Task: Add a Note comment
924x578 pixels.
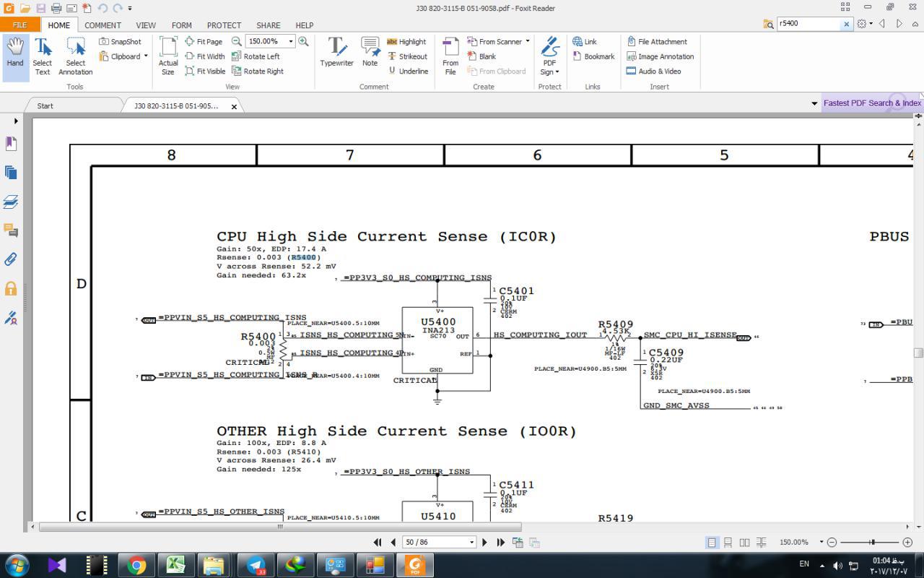Action: click(370, 52)
